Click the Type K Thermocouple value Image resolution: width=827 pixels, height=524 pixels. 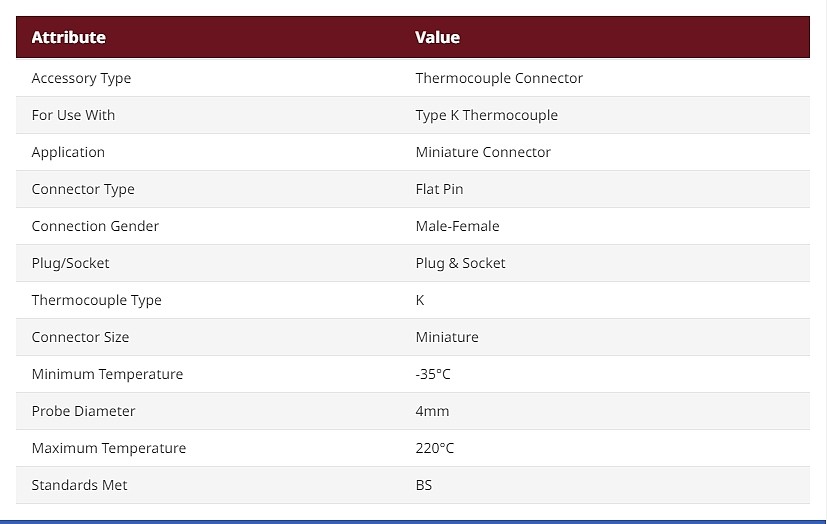[x=486, y=115]
